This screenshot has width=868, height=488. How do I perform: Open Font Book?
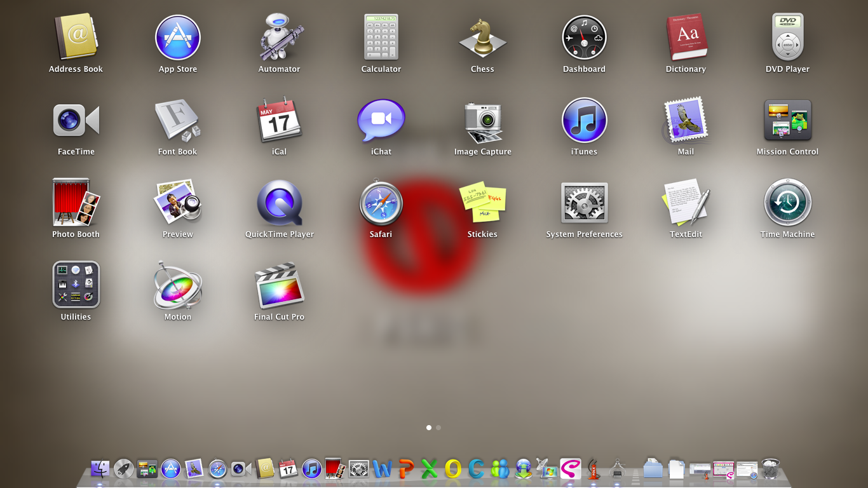(x=178, y=120)
